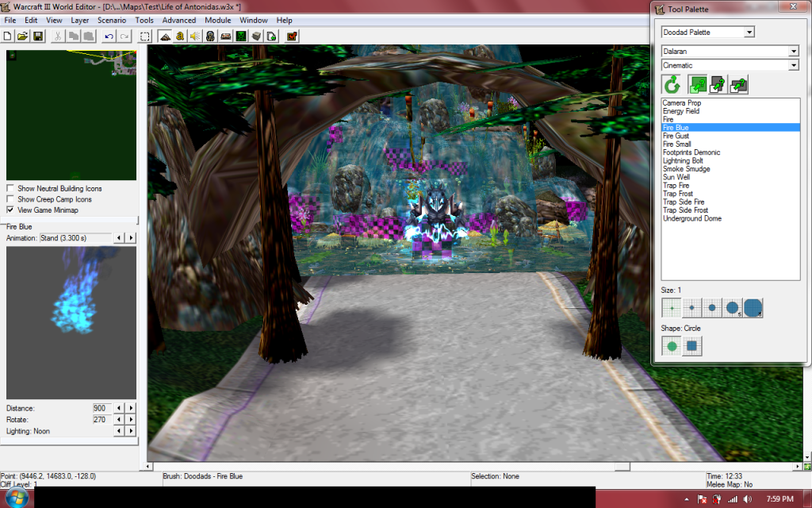The height and width of the screenshot is (508, 812).
Task: Select the largest brush size 8
Action: tap(753, 308)
